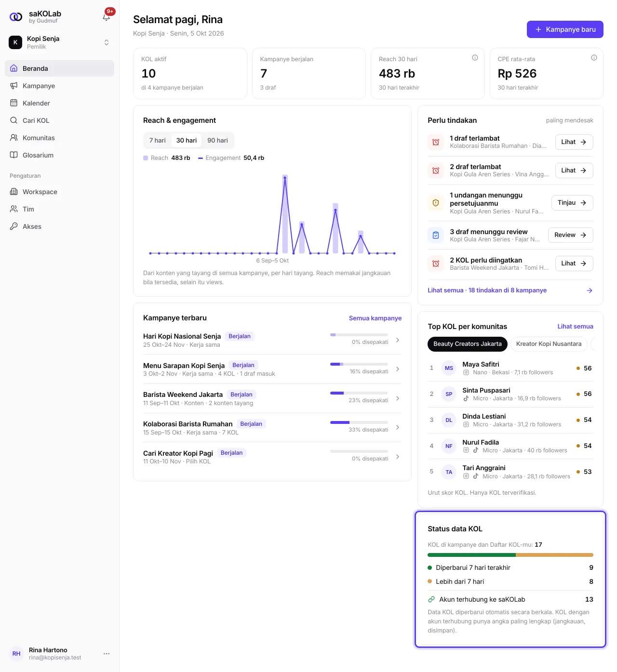The width and height of the screenshot is (617, 672).
Task: Select Beauty Creators Jakarta community tab
Action: (x=468, y=344)
